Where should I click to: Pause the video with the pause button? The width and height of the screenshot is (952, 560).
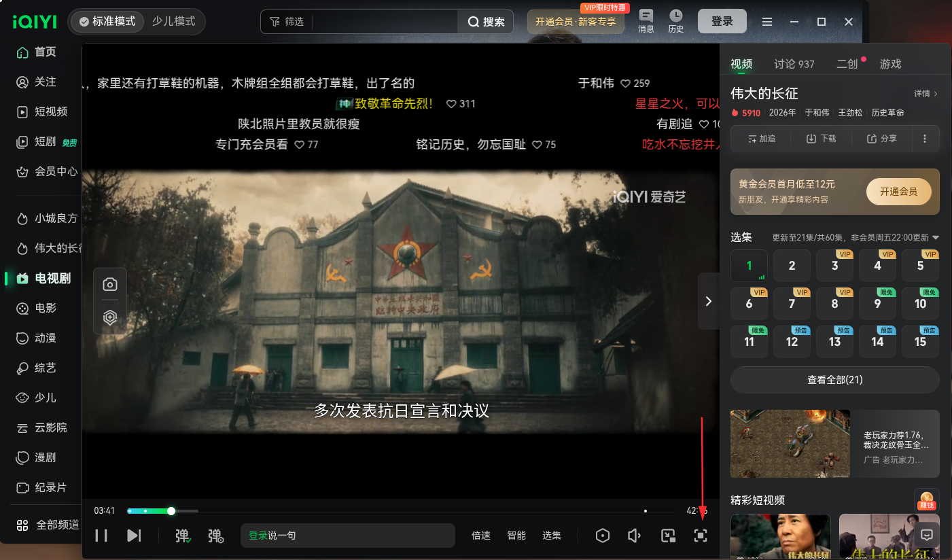point(101,536)
